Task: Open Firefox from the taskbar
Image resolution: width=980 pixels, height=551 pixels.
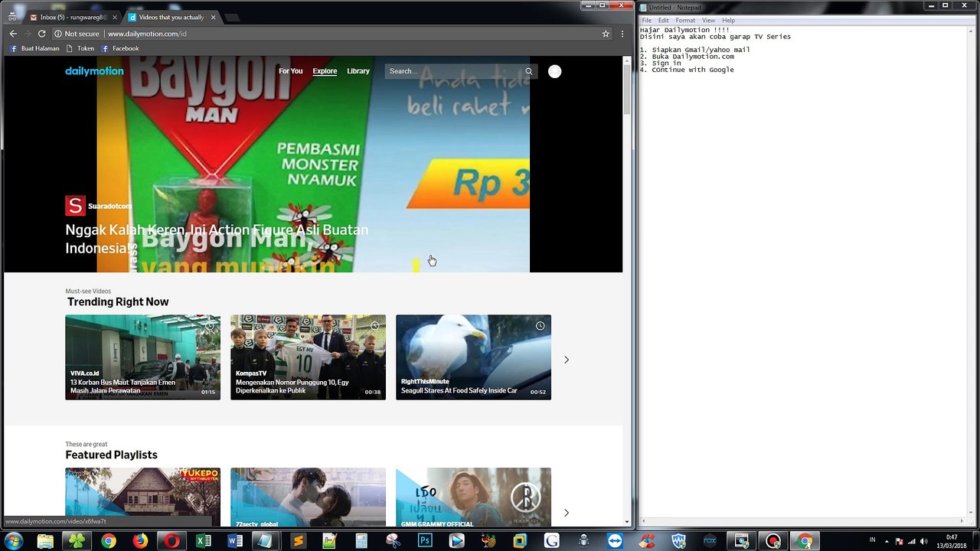Action: point(140,541)
